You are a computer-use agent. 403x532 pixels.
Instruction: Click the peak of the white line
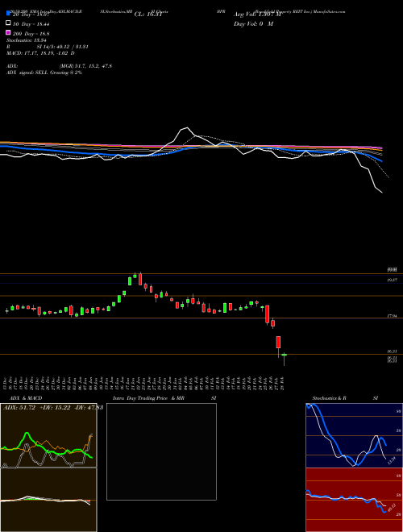click(x=186, y=128)
